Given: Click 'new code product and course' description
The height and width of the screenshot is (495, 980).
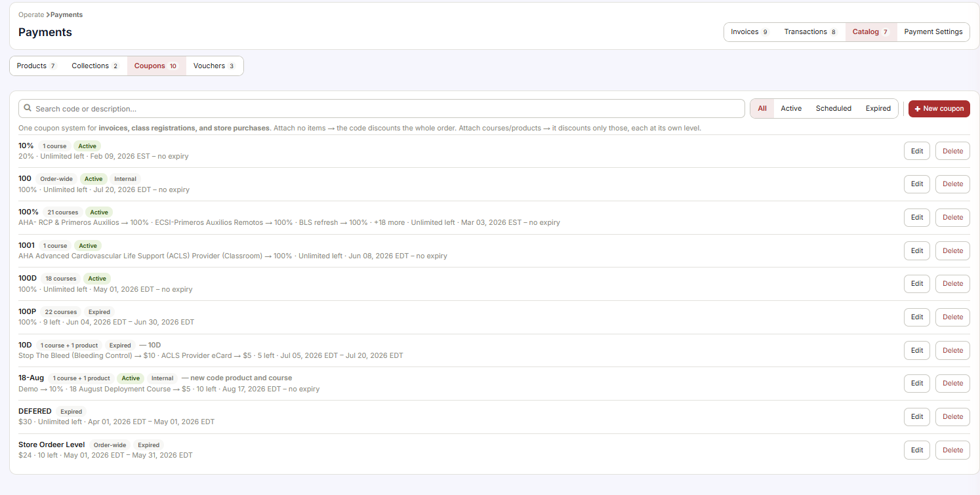Looking at the screenshot, I should [241, 378].
